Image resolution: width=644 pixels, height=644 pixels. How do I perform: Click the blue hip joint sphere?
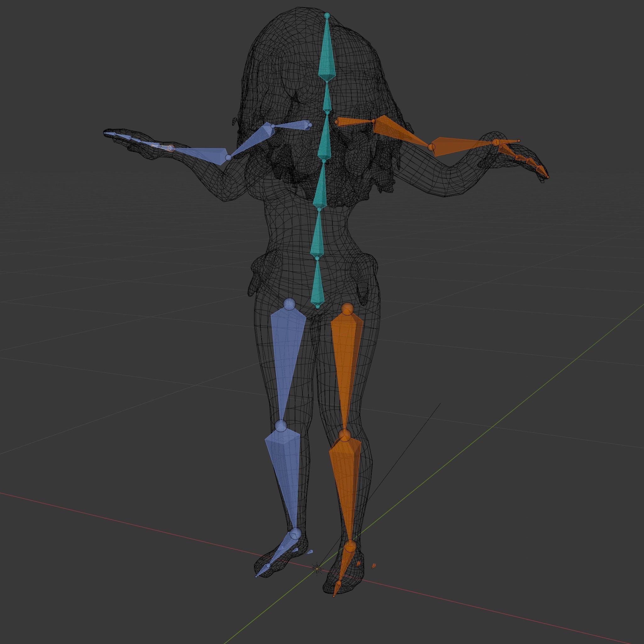[x=289, y=304]
